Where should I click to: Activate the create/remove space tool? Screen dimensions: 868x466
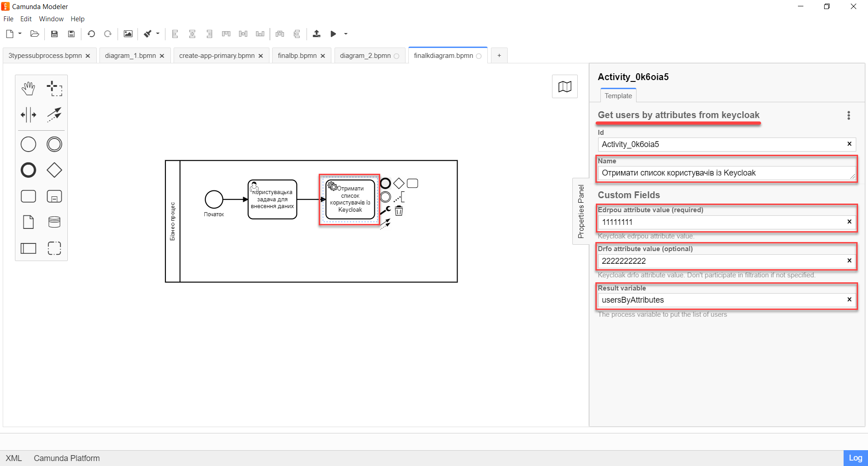(x=28, y=115)
